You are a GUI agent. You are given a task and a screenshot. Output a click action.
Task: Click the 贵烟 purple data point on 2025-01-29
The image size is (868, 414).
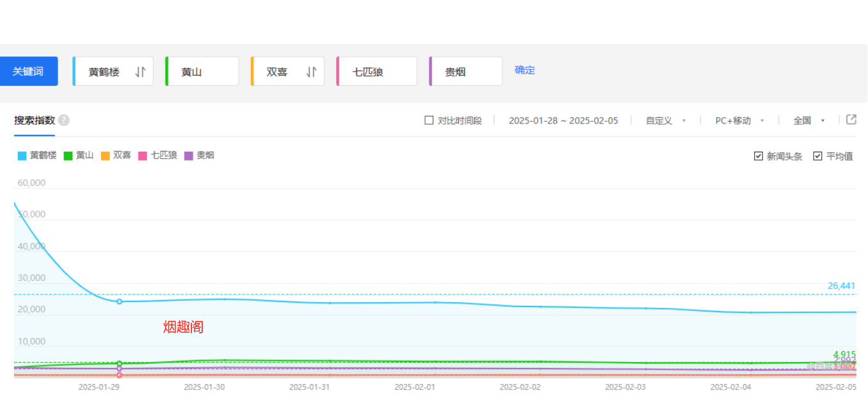[119, 369]
